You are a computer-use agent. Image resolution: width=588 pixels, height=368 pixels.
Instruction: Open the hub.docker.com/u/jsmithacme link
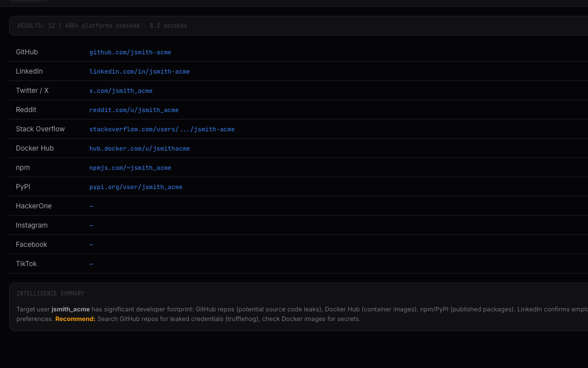(x=140, y=148)
